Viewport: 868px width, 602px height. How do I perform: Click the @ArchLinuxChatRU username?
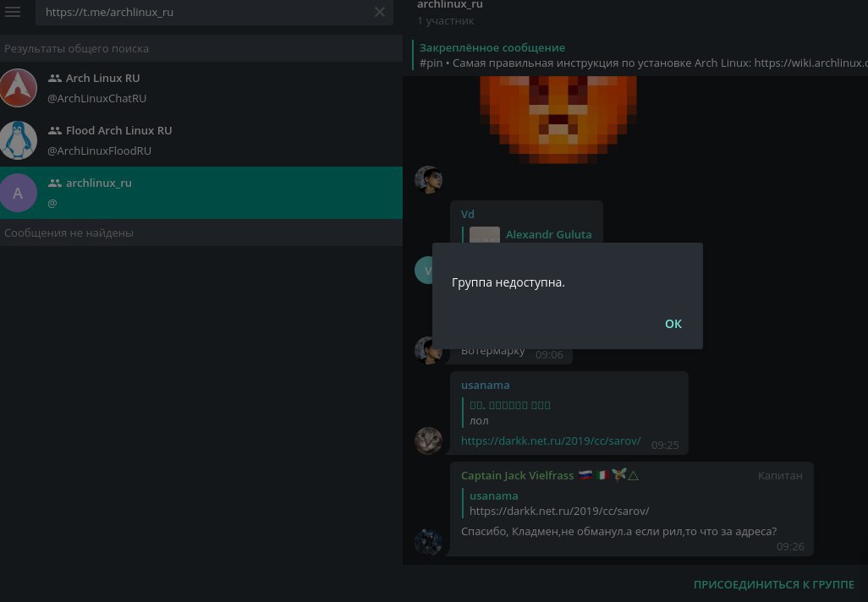97,98
